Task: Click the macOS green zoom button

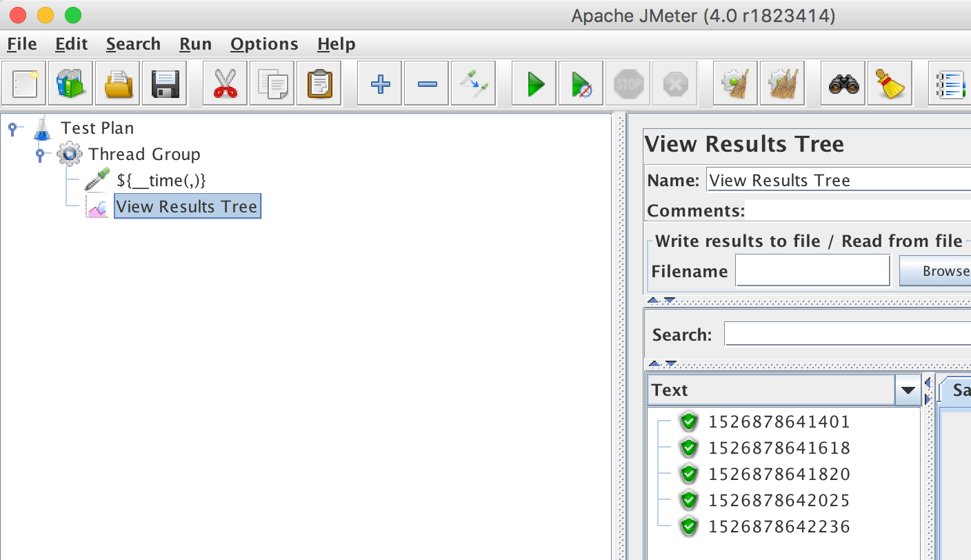Action: pos(72,14)
